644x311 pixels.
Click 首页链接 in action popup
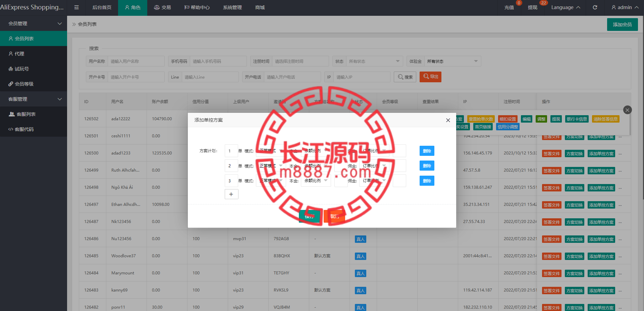(483, 127)
